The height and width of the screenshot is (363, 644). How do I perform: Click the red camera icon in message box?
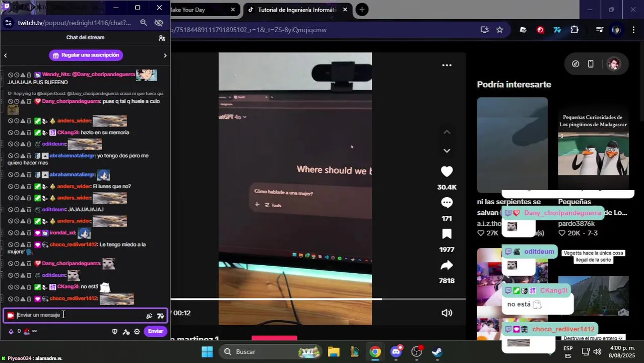(11, 315)
